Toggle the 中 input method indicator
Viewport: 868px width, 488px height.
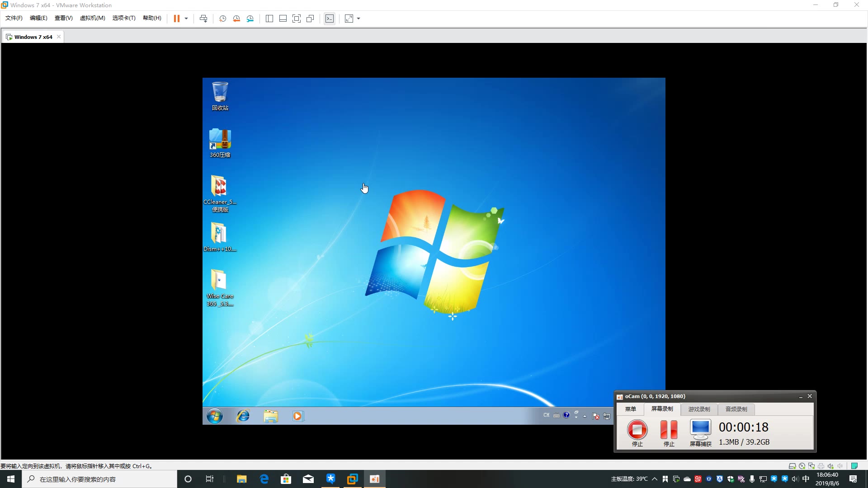[806, 479]
